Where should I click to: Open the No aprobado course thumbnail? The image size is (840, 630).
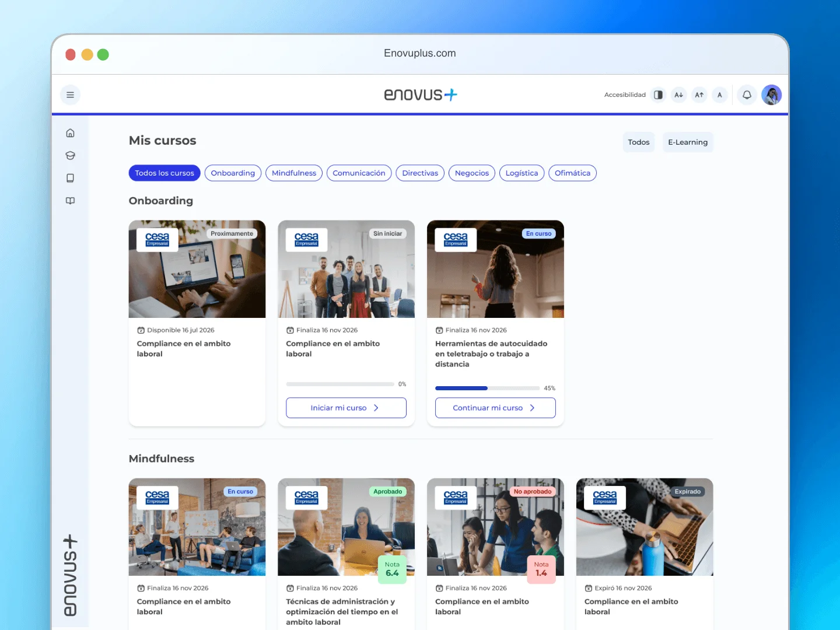(x=495, y=527)
